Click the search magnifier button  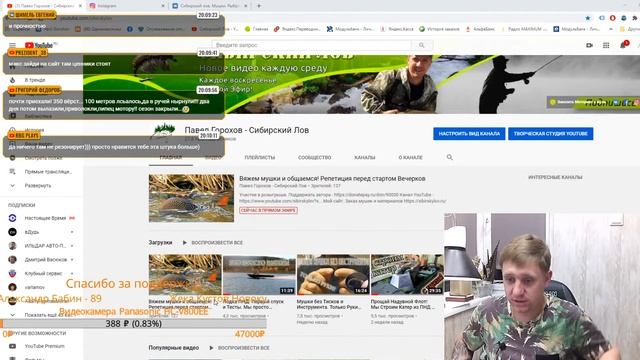(422, 45)
